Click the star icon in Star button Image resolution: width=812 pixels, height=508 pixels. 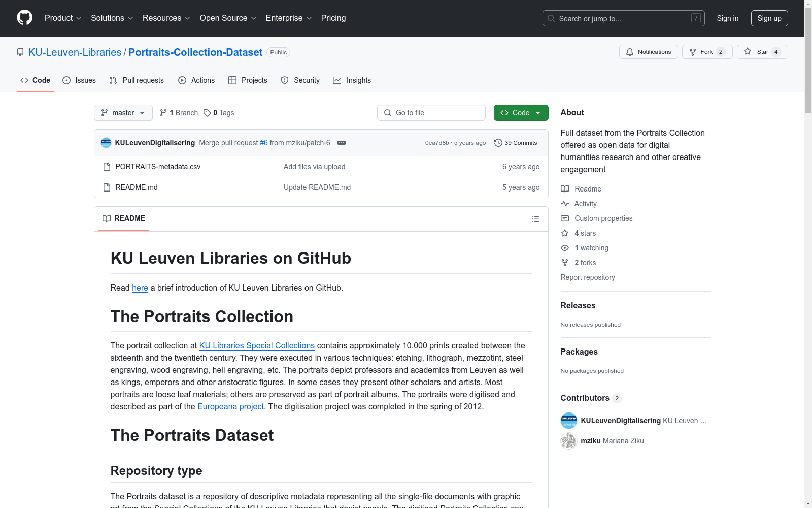[x=748, y=51]
